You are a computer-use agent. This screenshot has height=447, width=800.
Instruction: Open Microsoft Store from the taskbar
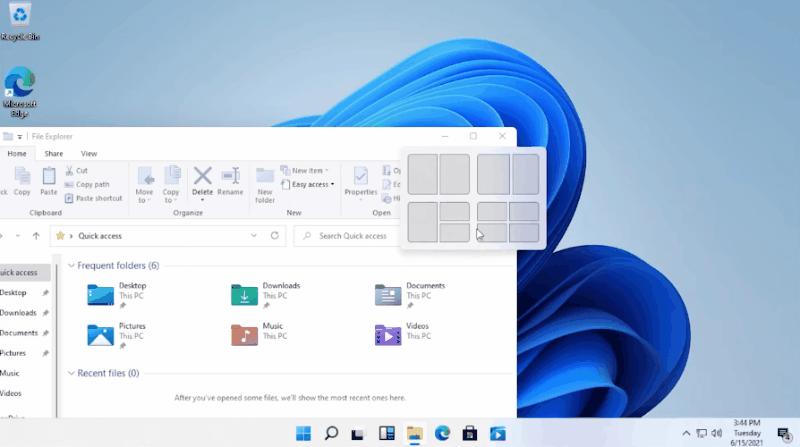point(469,433)
